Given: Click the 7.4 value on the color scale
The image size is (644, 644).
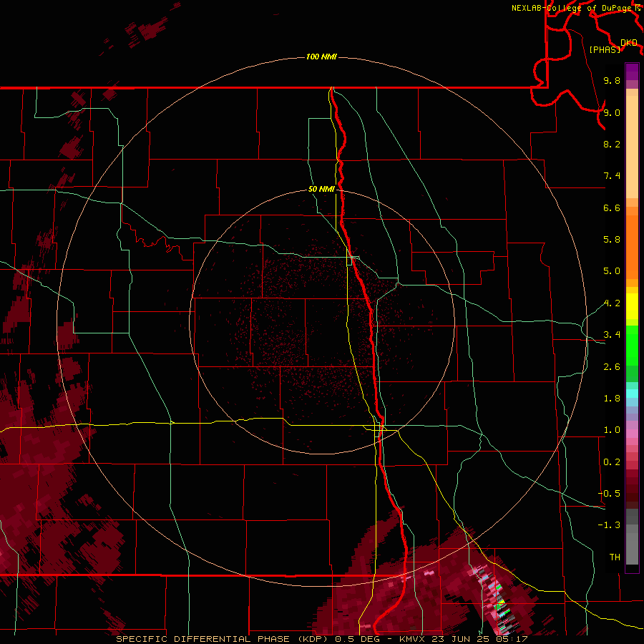Looking at the screenshot, I should coord(612,176).
